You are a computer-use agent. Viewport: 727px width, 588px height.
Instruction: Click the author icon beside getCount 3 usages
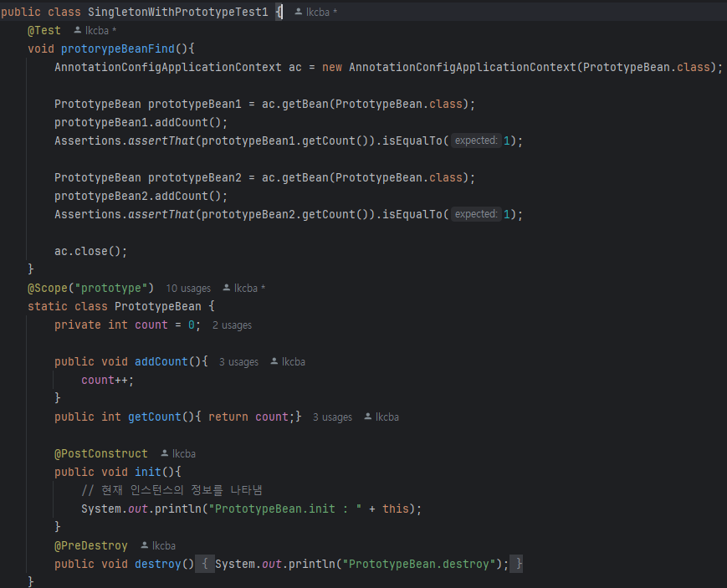(367, 417)
